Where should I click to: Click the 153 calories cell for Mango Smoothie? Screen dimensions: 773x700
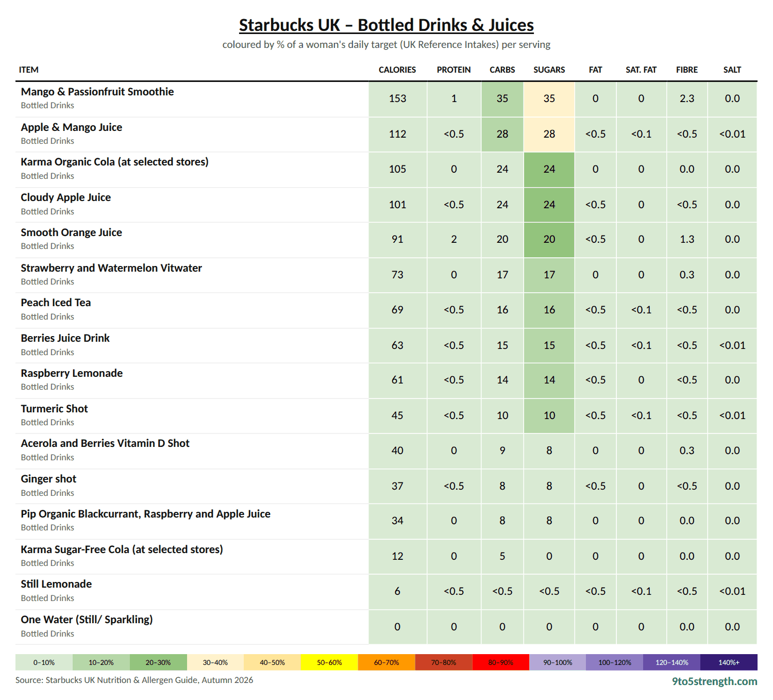point(397,98)
